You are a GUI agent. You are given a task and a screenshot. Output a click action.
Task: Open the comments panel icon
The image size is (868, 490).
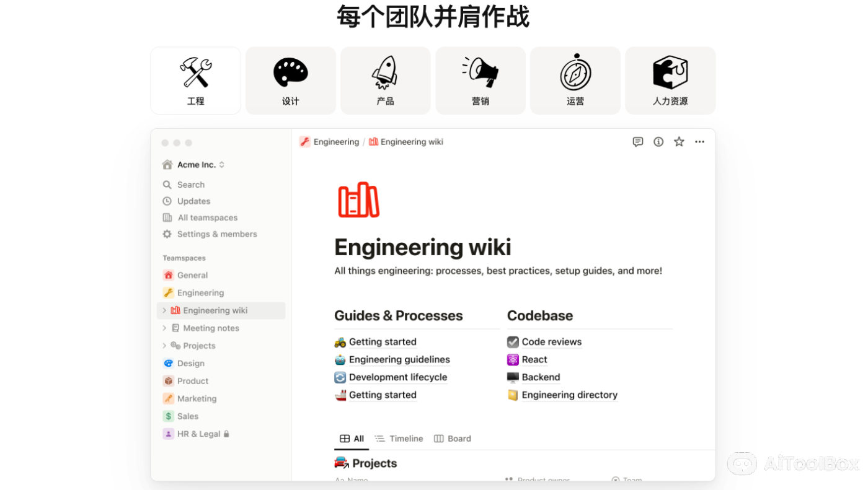637,141
